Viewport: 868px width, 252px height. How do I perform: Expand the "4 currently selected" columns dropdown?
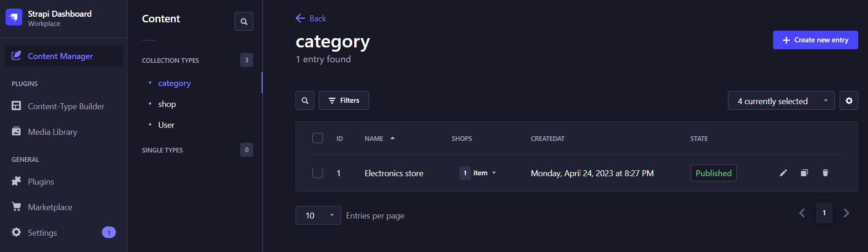[781, 100]
